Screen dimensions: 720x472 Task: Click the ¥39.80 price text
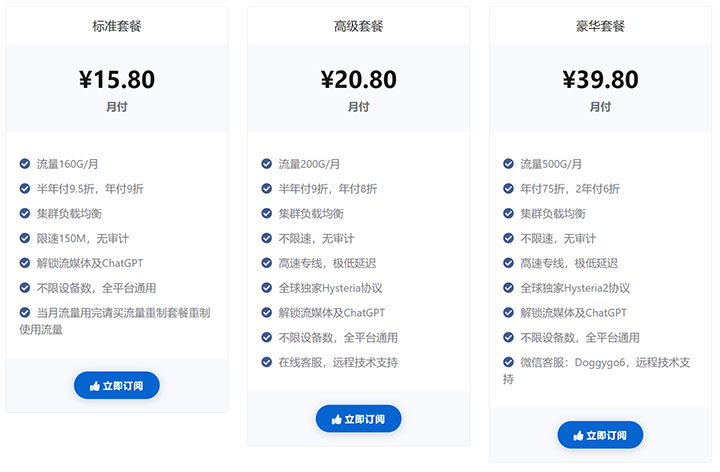[x=600, y=79]
